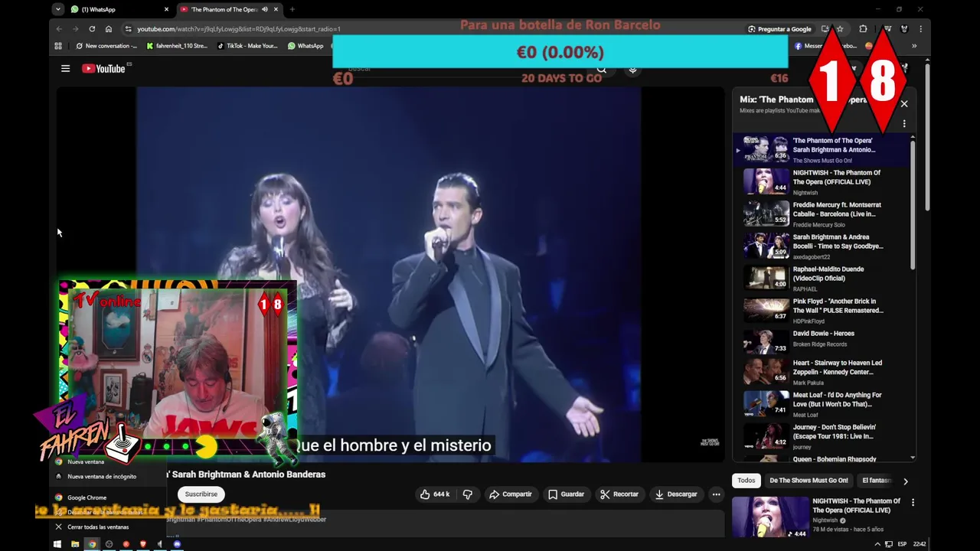
Task: Open Discord from the taskbar
Action: pos(177,544)
